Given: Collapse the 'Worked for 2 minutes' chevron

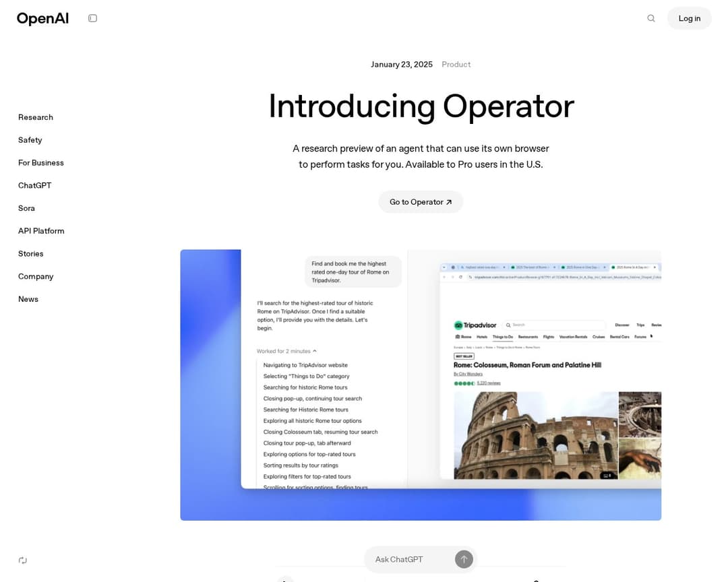Looking at the screenshot, I should [x=315, y=352].
